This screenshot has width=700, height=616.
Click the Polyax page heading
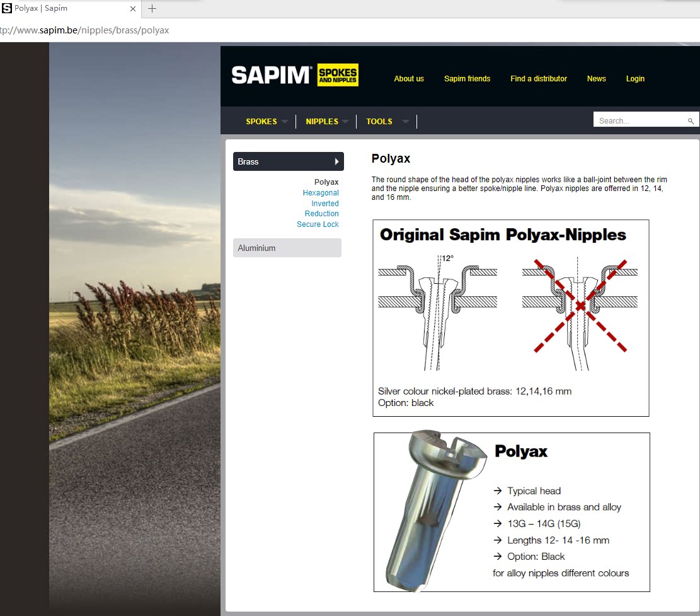click(391, 159)
